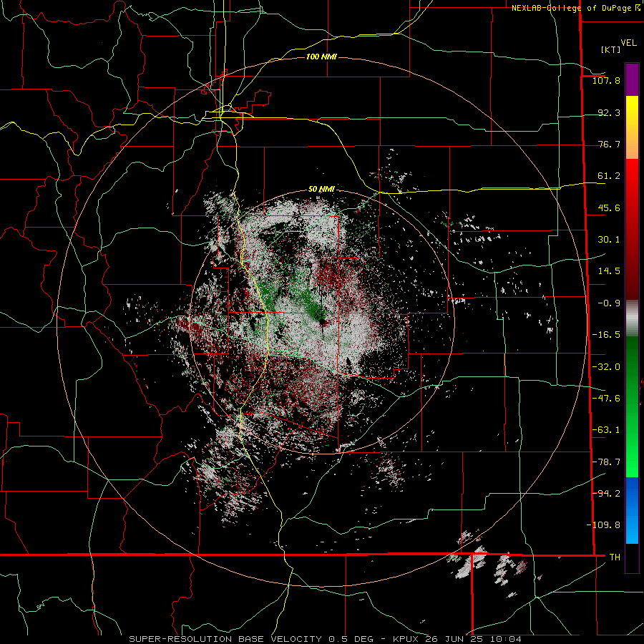The height and width of the screenshot is (644, 644).
Task: Select the 107.8 legend value
Action: pyautogui.click(x=606, y=80)
